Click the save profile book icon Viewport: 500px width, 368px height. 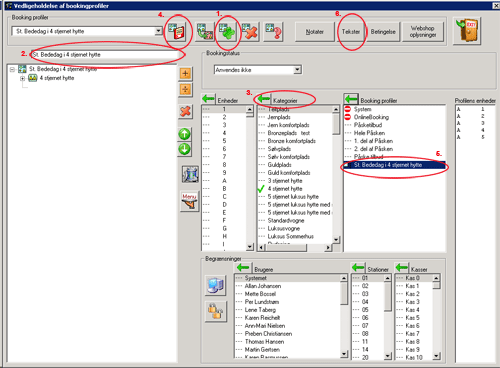tap(176, 32)
